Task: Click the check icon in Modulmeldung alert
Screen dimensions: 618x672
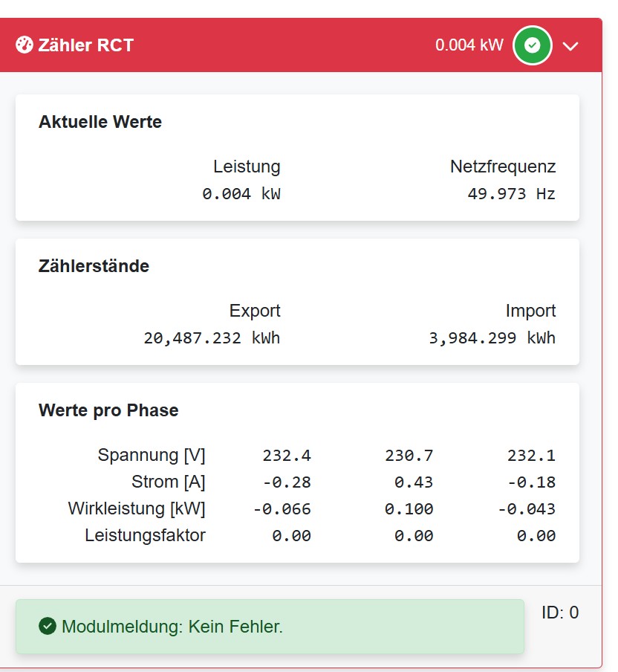Action: (x=48, y=627)
